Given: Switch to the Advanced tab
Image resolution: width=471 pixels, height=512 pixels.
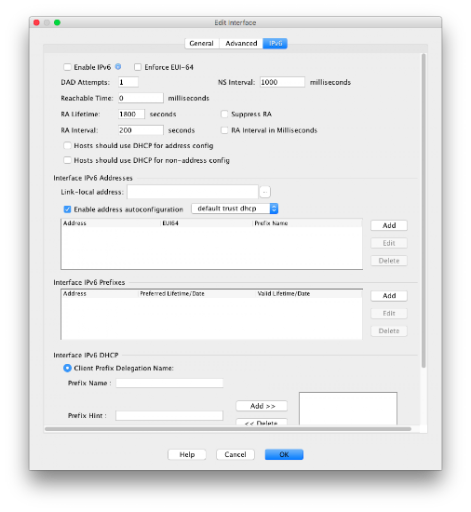Looking at the screenshot, I should click(x=241, y=43).
